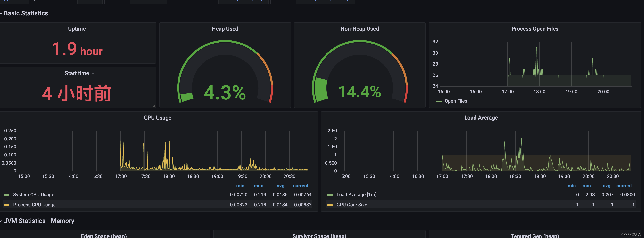Click the System CPU Usage color swatch
This screenshot has width=644, height=238.
coord(7,195)
